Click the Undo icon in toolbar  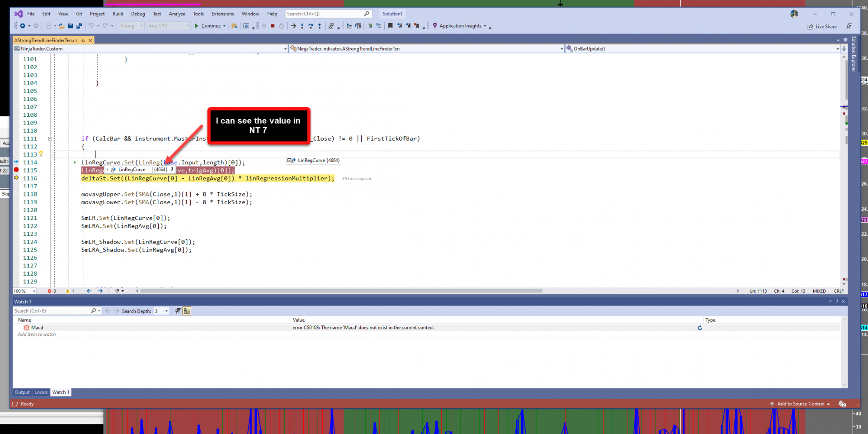coord(91,26)
